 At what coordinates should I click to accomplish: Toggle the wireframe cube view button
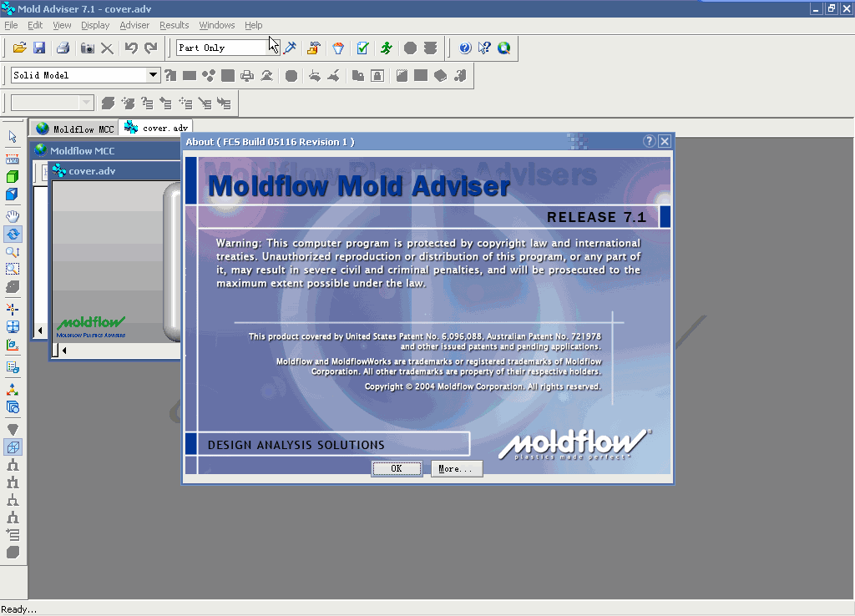coord(13,447)
